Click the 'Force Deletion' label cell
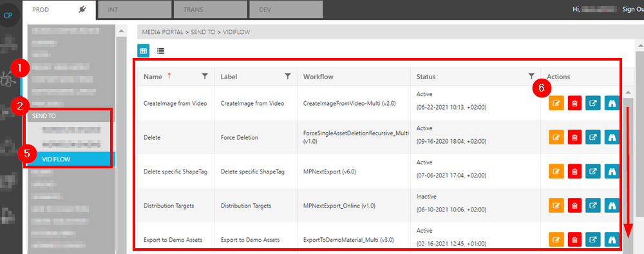 tap(240, 138)
